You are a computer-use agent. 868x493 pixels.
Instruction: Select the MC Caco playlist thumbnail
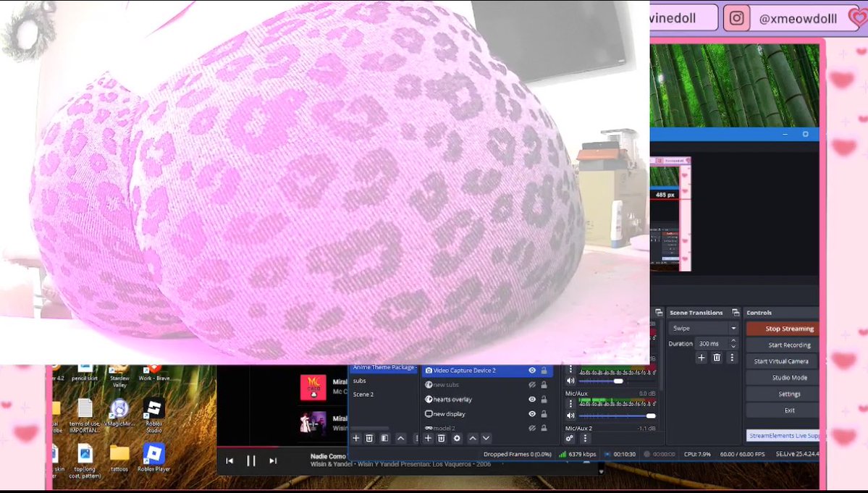pyautogui.click(x=313, y=387)
